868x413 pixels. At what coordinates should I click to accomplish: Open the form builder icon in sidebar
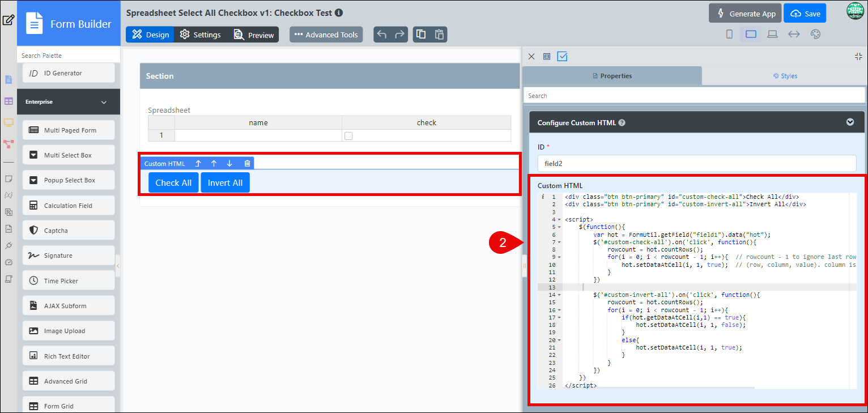[8, 79]
